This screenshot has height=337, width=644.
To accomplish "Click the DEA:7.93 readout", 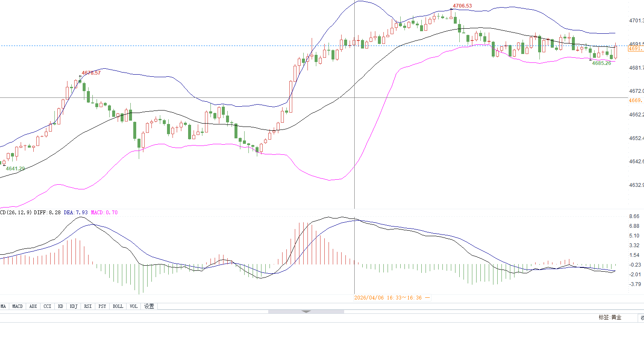I will tap(76, 213).
